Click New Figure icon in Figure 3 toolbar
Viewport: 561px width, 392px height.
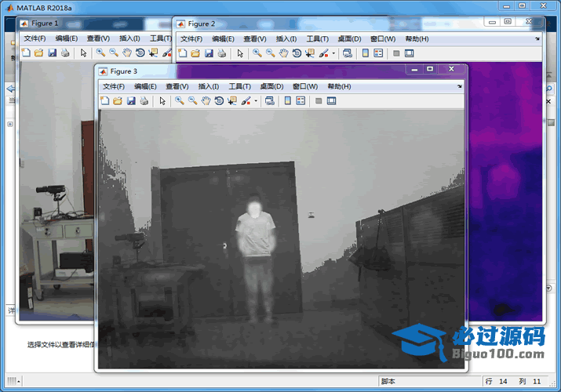(104, 100)
